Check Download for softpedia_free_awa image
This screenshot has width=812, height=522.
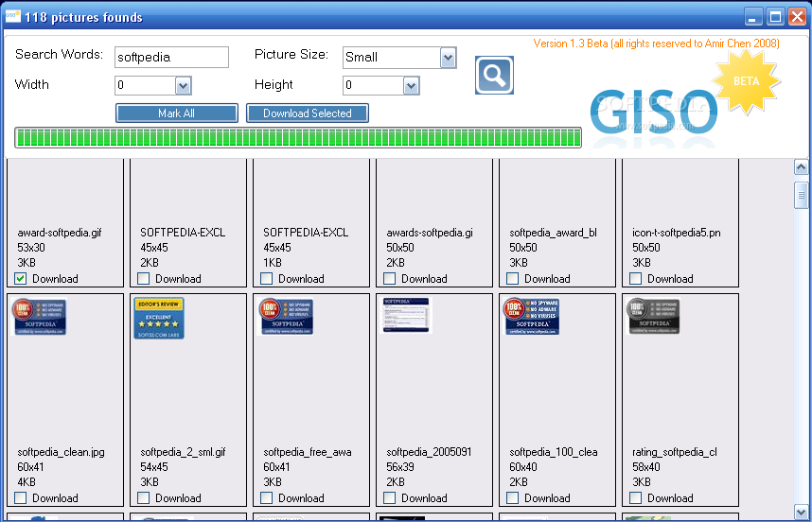pyautogui.click(x=266, y=498)
